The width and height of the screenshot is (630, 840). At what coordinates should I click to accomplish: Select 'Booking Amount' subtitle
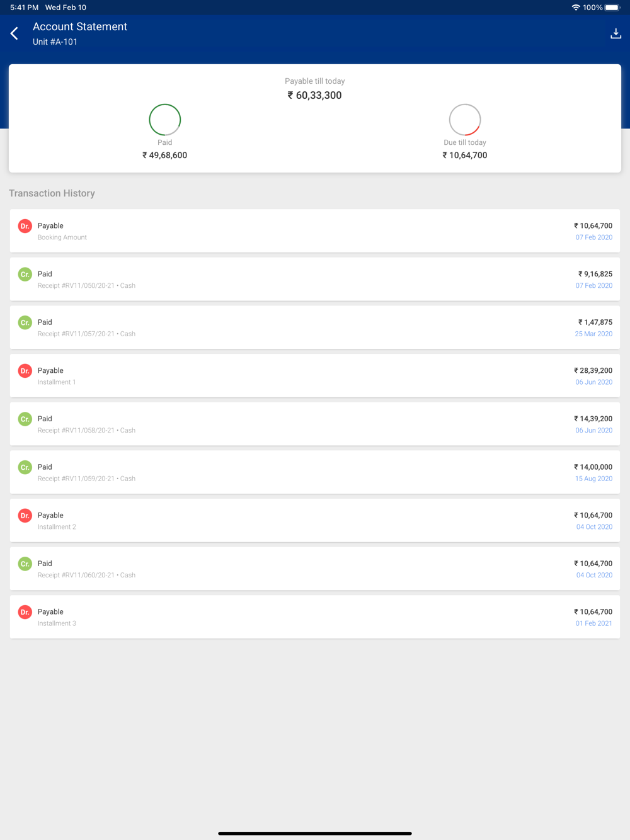tap(62, 237)
